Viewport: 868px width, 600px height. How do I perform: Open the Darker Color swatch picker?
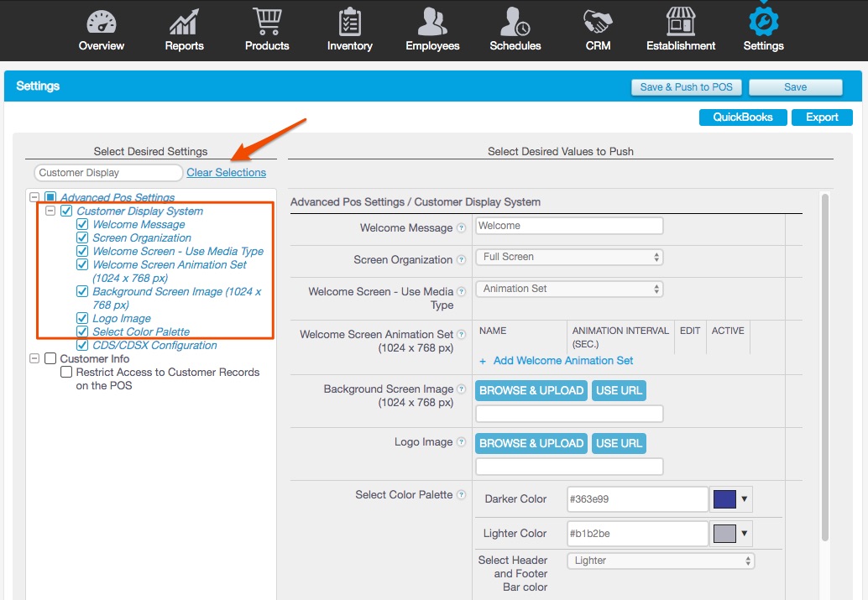[x=731, y=499]
